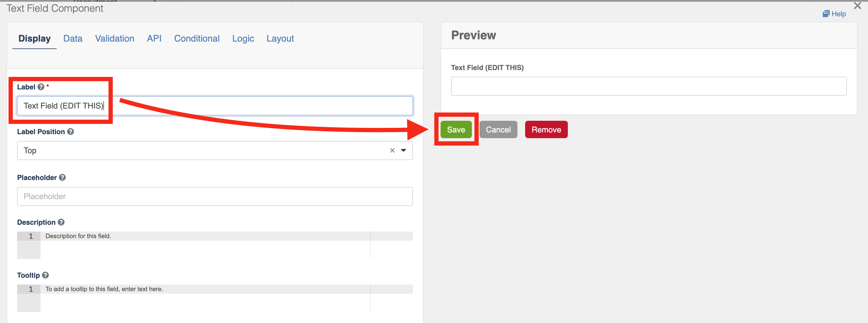868x323 pixels.
Task: Click the Description help icon
Action: 61,222
